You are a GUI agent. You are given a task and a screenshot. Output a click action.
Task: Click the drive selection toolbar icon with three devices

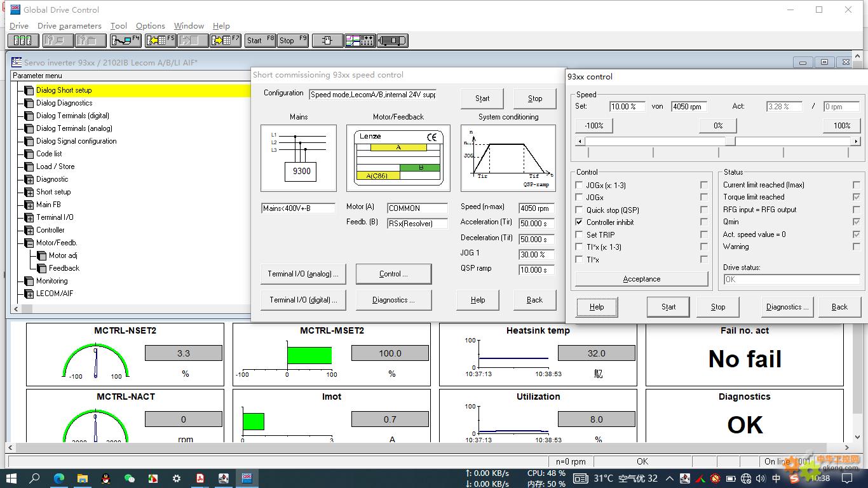(24, 41)
